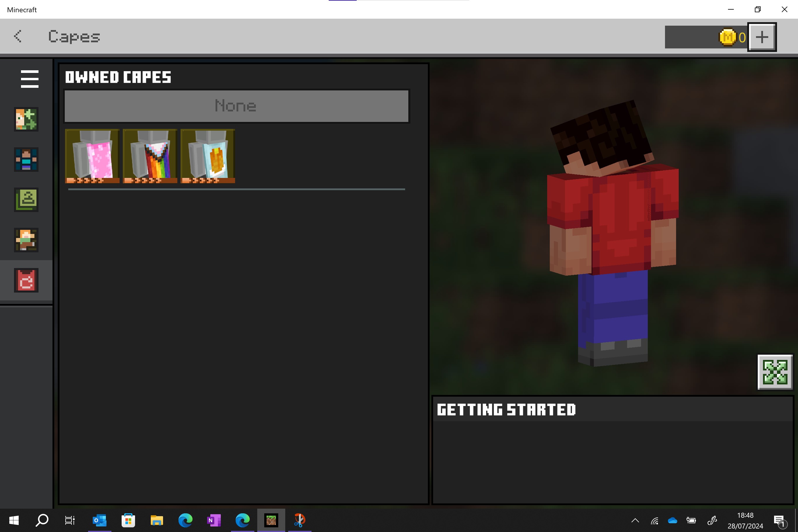Go back using the top-left arrow

(x=17, y=36)
